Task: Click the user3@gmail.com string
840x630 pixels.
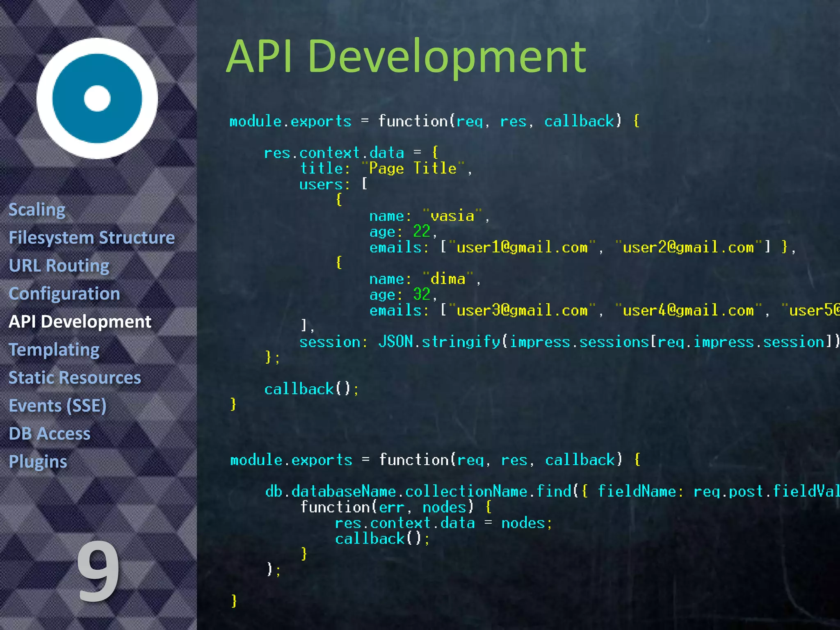Action: (x=522, y=310)
